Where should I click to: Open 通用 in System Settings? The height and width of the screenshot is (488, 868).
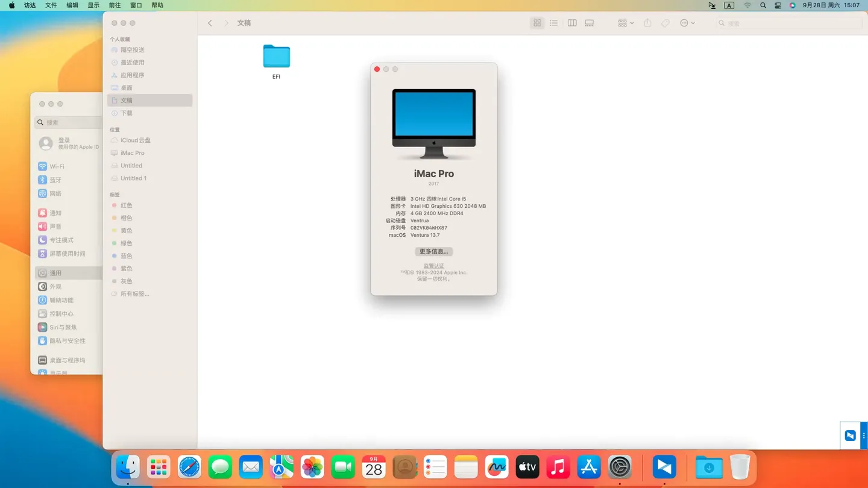pos(69,273)
